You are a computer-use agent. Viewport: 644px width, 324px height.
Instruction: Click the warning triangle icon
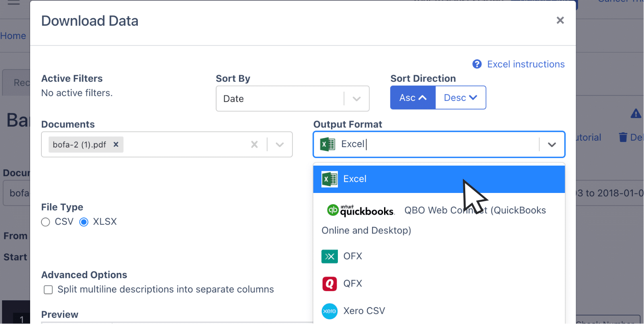click(636, 114)
